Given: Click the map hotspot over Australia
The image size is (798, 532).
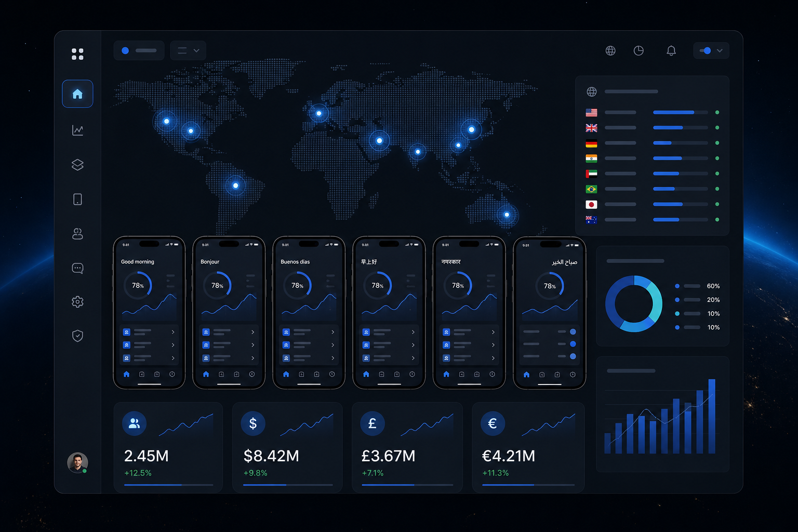Looking at the screenshot, I should tap(507, 215).
